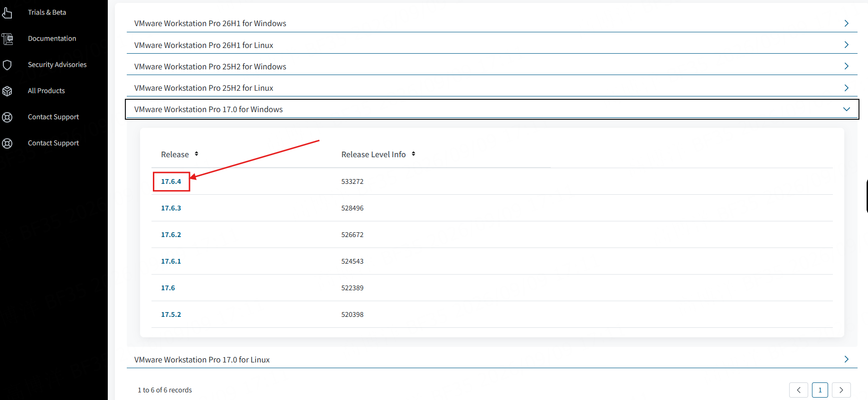Open the 17.5.2 release link
This screenshot has width=868, height=400.
(x=171, y=314)
